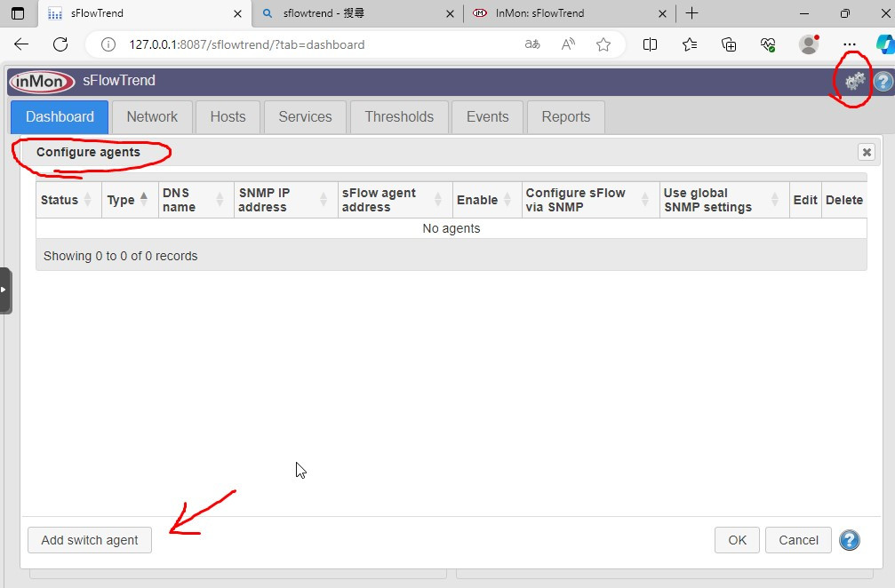The width and height of the screenshot is (895, 588).
Task: Sort agents by Status column
Action: [68, 200]
